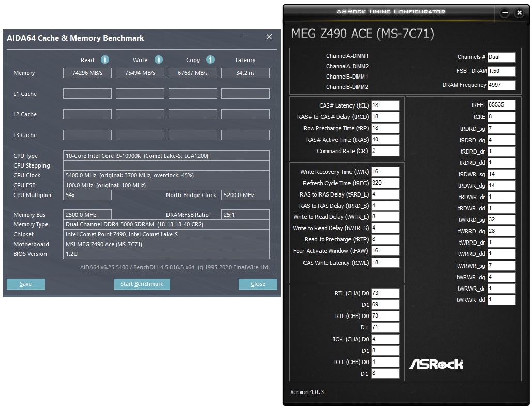Click the tRRD_L field
Screen dimensions: 532x408
click(x=386, y=194)
